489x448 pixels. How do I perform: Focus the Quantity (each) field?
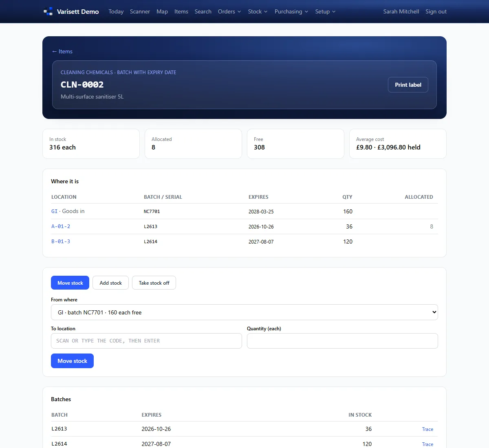pyautogui.click(x=342, y=341)
